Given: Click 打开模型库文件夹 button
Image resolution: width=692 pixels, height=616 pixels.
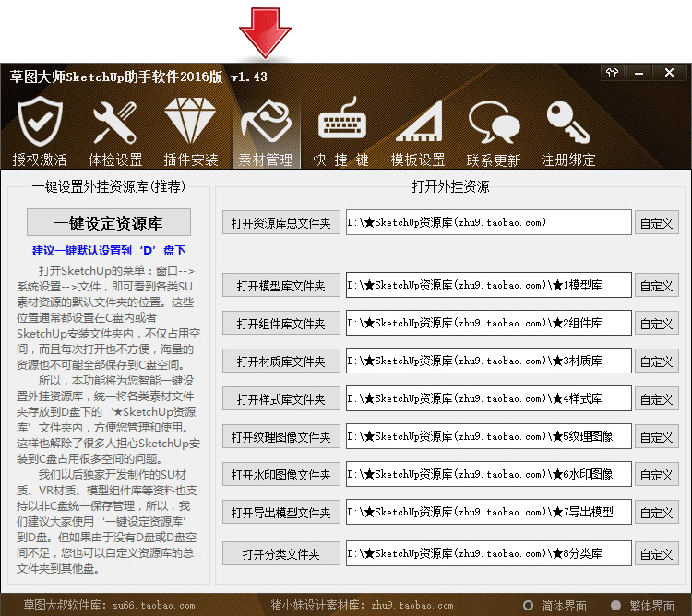Looking at the screenshot, I should (281, 285).
